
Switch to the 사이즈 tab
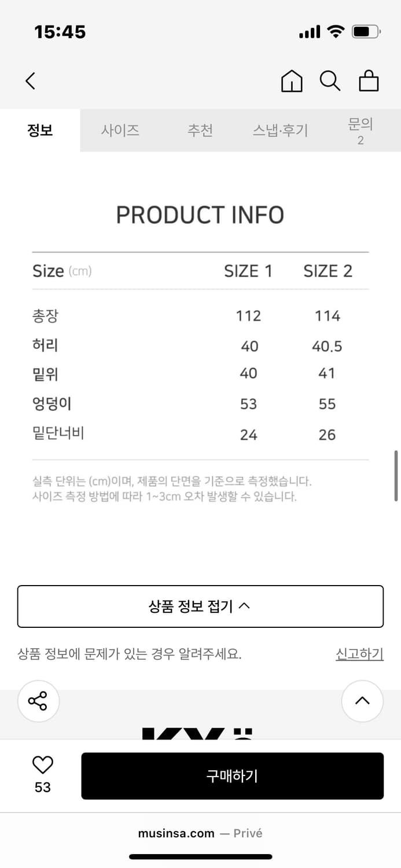120,130
